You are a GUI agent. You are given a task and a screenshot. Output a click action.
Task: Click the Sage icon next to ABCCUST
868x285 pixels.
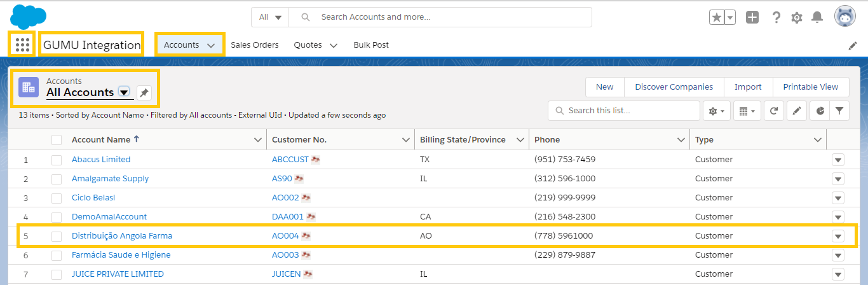315,160
